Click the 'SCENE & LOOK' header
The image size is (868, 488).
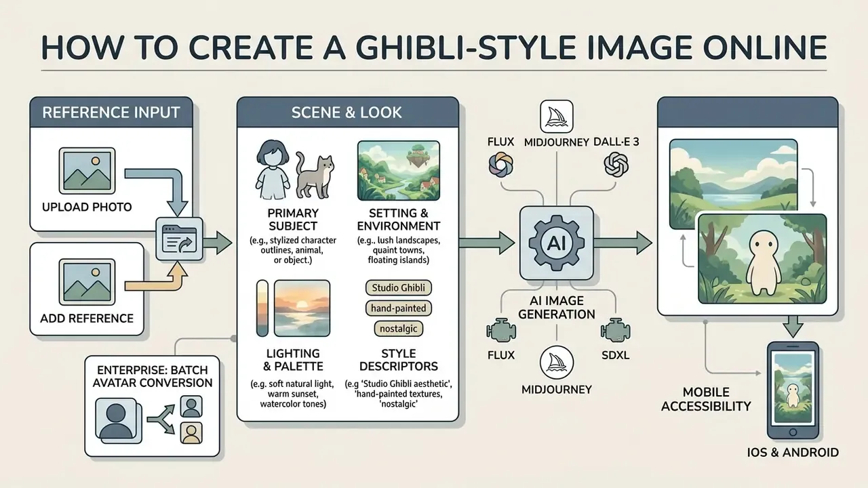click(347, 113)
